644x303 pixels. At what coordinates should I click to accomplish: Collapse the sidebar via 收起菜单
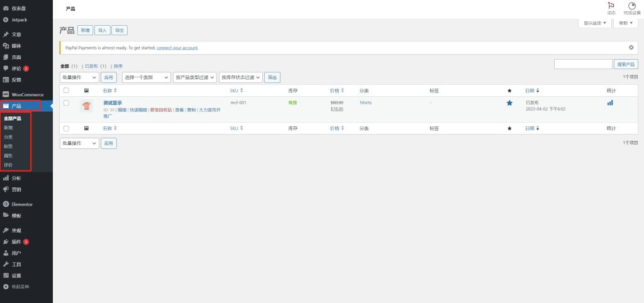click(x=16, y=287)
